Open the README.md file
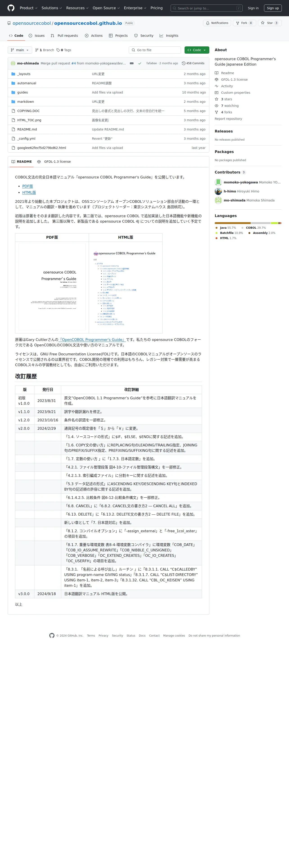Screen dimensions: 289x868 (27, 129)
